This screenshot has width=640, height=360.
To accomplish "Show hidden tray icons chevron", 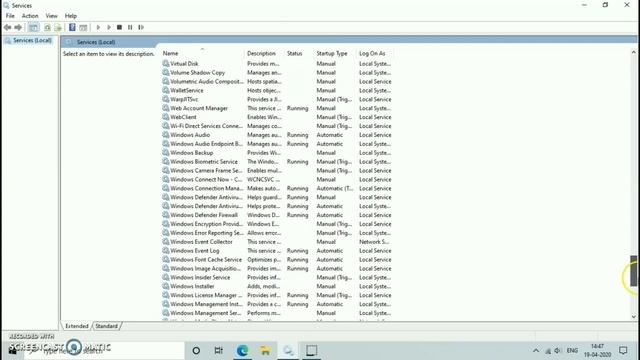I will [x=536, y=351].
